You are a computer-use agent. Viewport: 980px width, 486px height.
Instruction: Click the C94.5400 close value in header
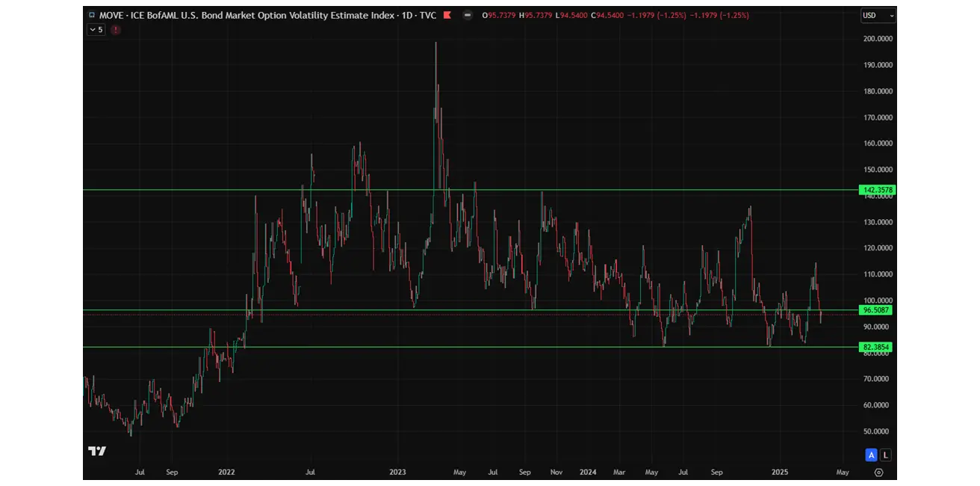609,15
